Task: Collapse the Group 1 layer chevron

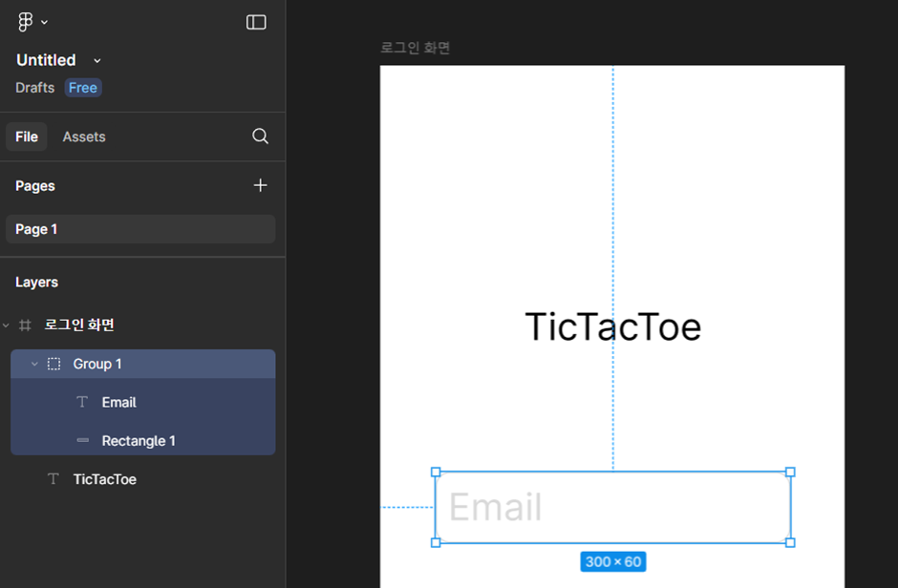Action: 34,364
